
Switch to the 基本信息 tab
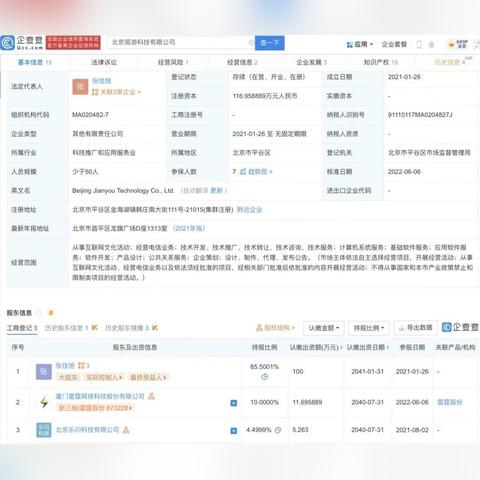pyautogui.click(x=35, y=62)
